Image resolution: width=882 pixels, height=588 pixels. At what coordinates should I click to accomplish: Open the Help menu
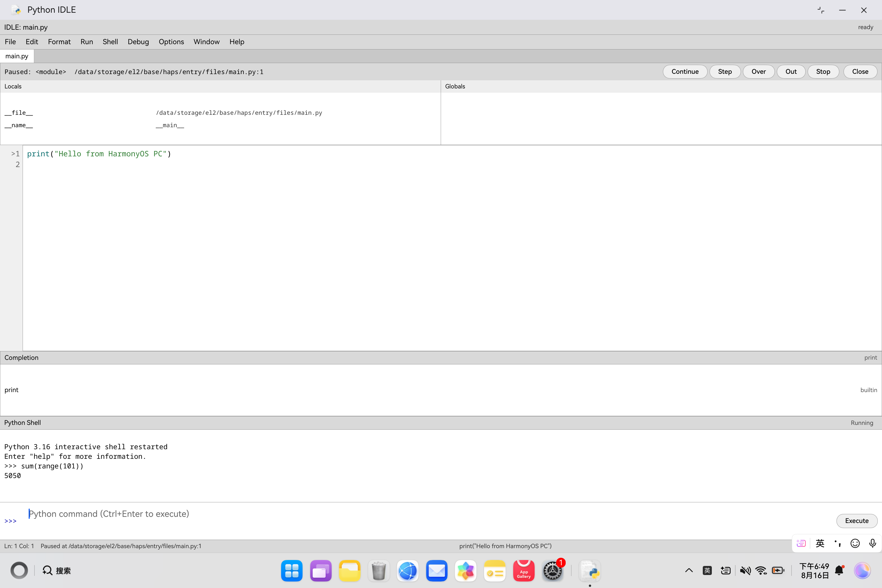tap(237, 42)
